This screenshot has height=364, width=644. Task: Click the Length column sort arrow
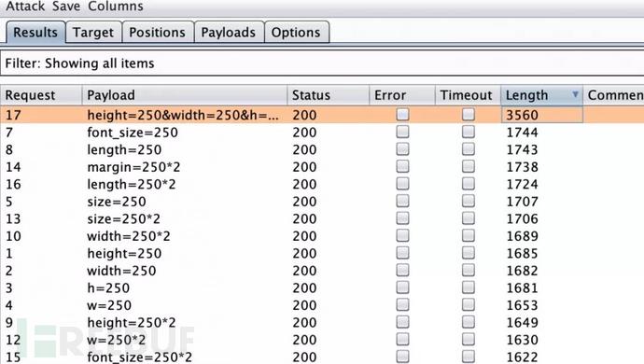point(576,94)
